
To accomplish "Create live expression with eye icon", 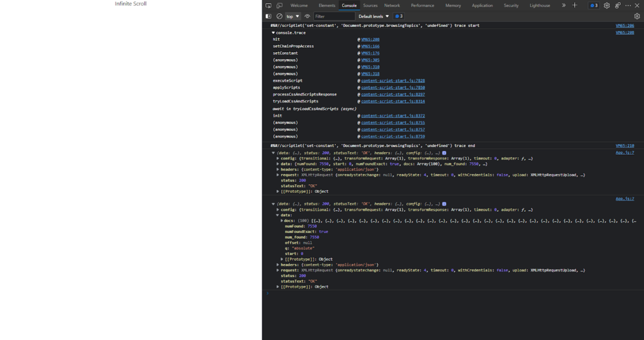I will [x=307, y=16].
